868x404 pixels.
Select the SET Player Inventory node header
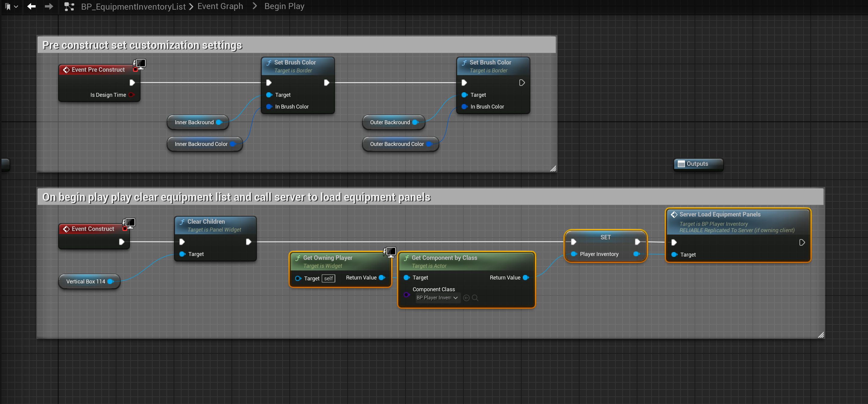click(x=605, y=237)
